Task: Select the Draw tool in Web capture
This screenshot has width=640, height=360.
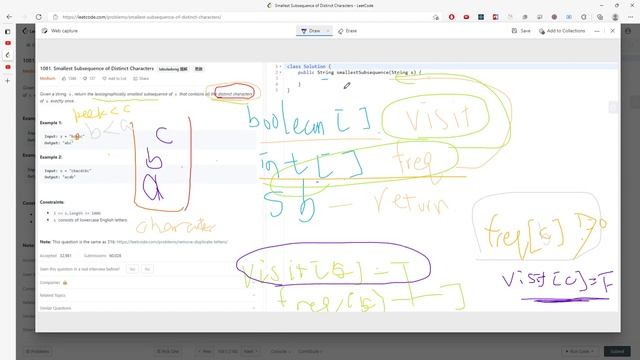Action: [x=311, y=31]
